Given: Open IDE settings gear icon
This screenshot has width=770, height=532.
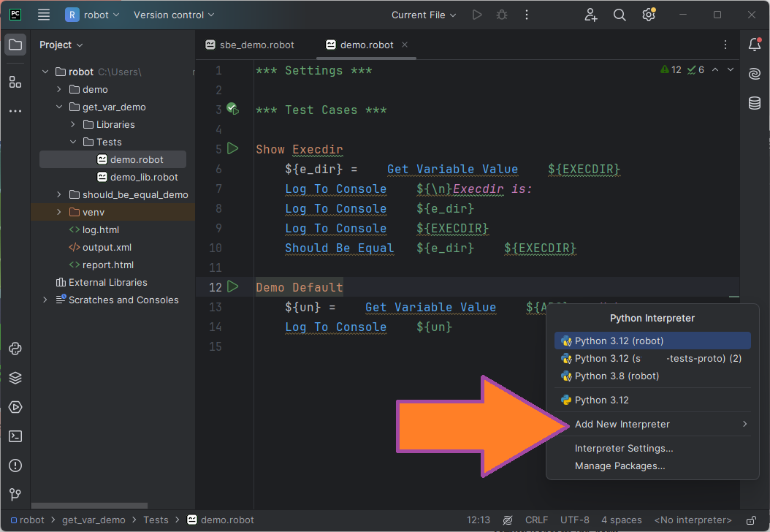Looking at the screenshot, I should 649,15.
